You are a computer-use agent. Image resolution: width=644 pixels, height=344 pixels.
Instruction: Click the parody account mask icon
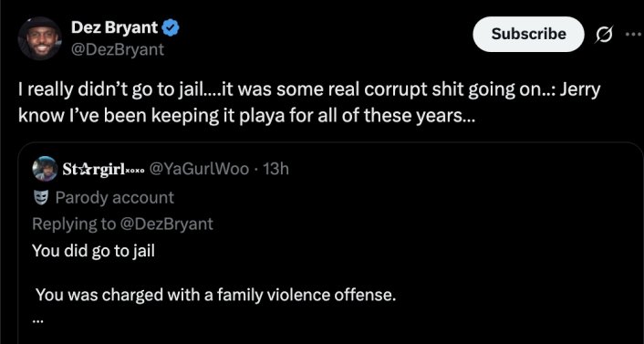click(41, 198)
